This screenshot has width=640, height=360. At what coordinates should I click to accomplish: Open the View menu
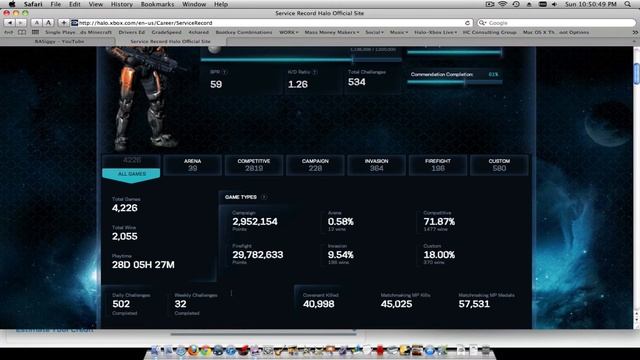click(x=96, y=4)
